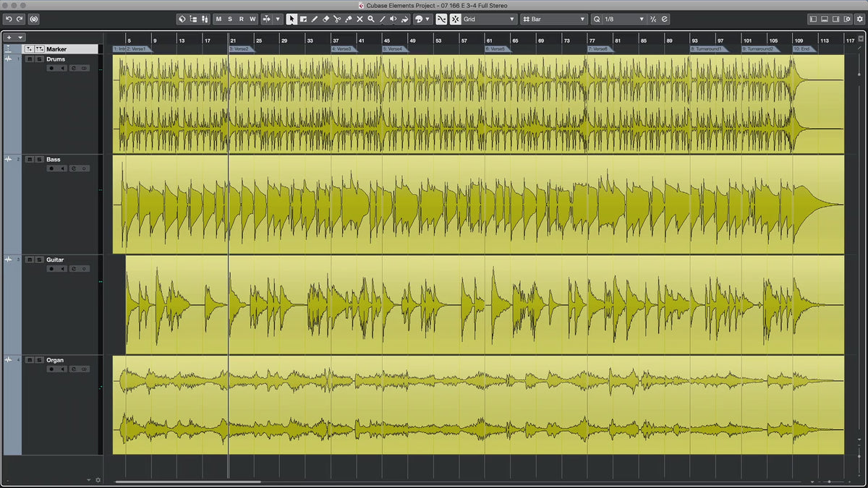Enable record on the Guitar track
The width and height of the screenshot is (868, 488).
51,268
